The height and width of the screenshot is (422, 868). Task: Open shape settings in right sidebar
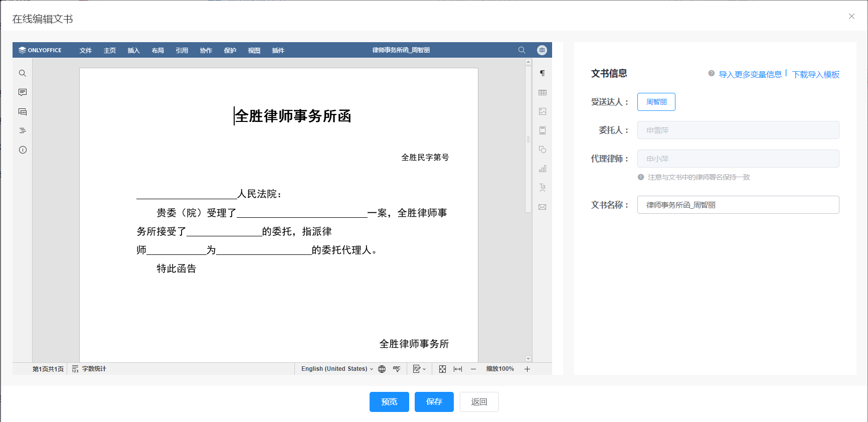coord(542,150)
